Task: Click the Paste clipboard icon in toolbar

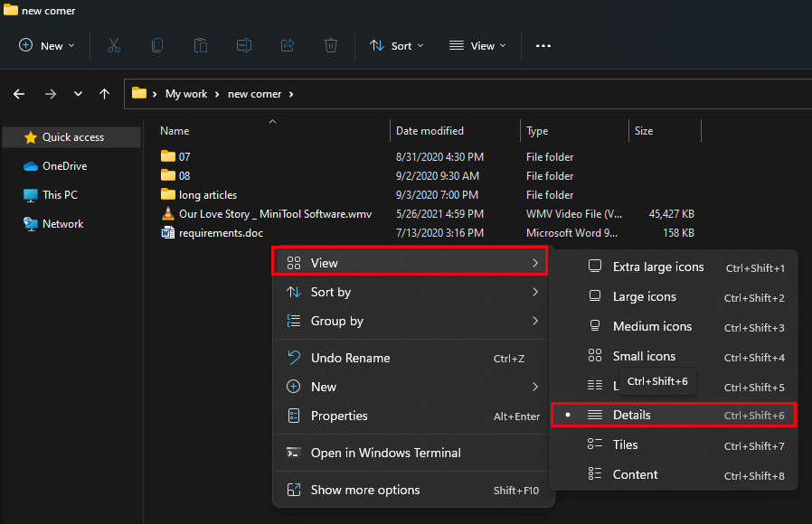Action: (x=201, y=45)
